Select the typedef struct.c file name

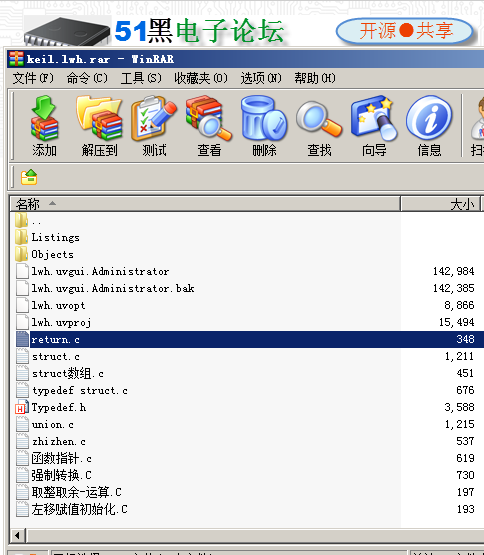(80, 390)
